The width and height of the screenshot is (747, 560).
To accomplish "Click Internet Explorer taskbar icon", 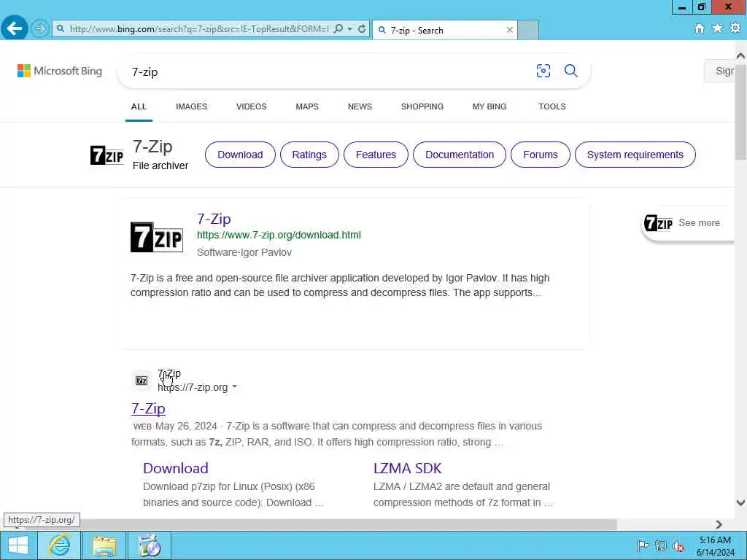I will click(x=59, y=545).
